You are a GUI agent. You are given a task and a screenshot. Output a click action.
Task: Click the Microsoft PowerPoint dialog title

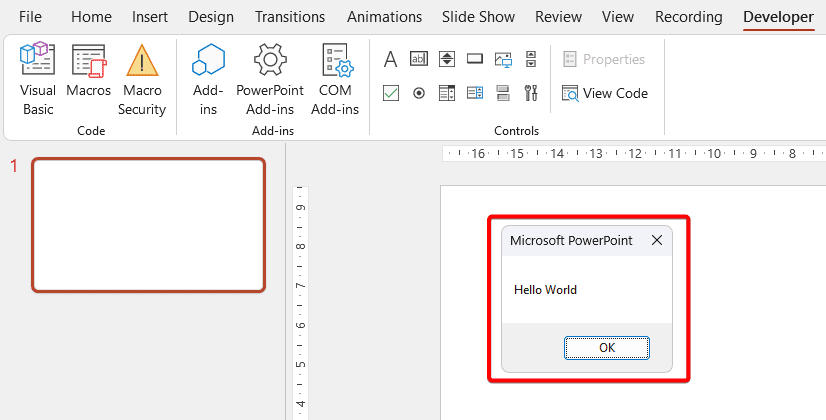click(571, 241)
